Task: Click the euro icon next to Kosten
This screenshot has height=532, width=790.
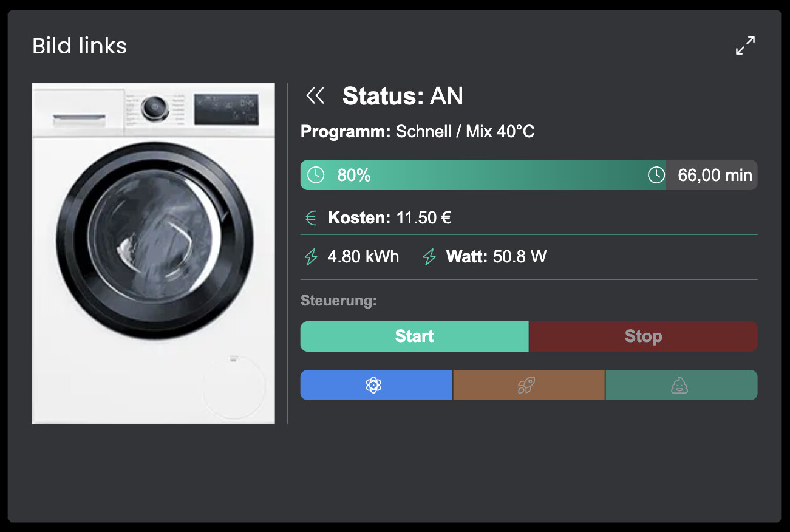Action: click(312, 218)
